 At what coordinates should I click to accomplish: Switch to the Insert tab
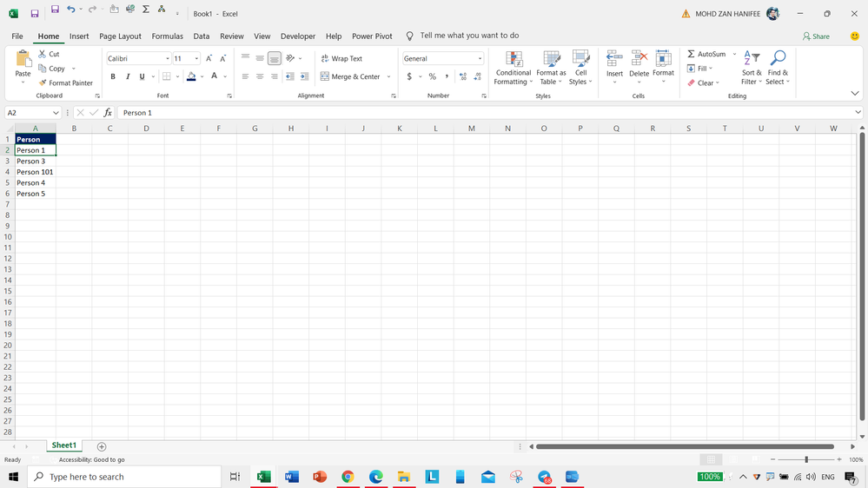pyautogui.click(x=79, y=36)
